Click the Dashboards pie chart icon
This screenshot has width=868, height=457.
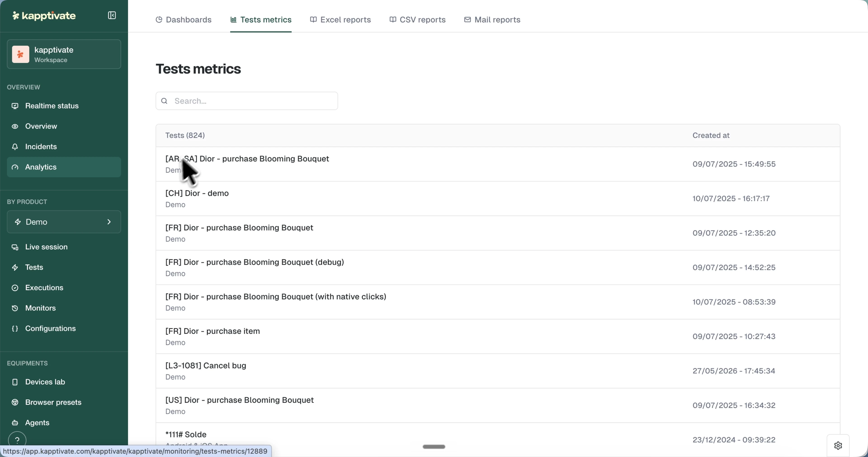[159, 19]
